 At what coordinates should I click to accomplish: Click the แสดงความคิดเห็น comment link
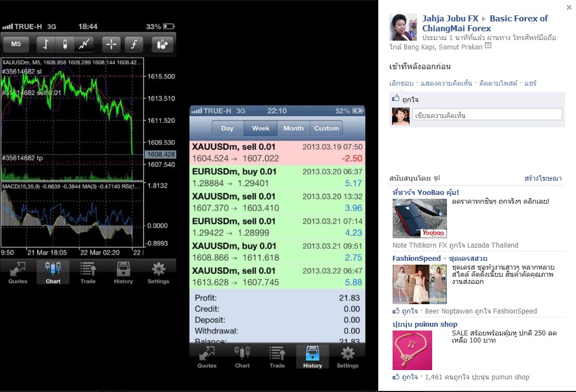click(446, 83)
